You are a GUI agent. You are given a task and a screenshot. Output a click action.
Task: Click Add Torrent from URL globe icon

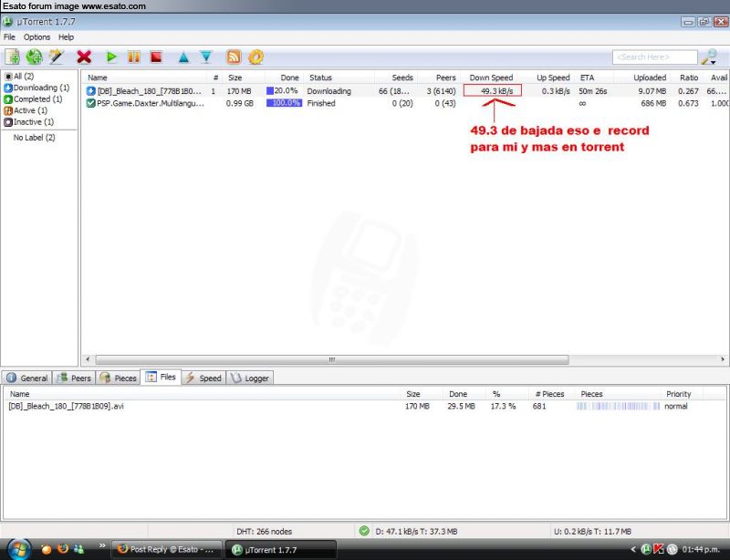point(34,57)
